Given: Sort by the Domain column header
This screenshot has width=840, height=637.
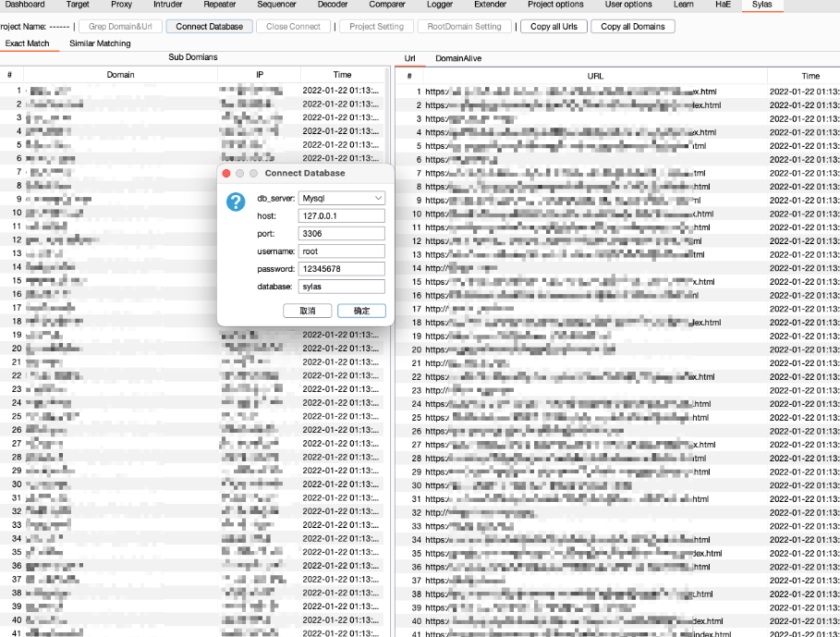Looking at the screenshot, I should (x=120, y=75).
